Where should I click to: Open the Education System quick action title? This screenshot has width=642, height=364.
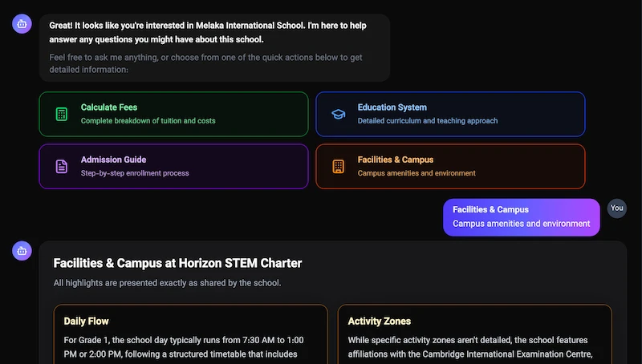click(392, 107)
